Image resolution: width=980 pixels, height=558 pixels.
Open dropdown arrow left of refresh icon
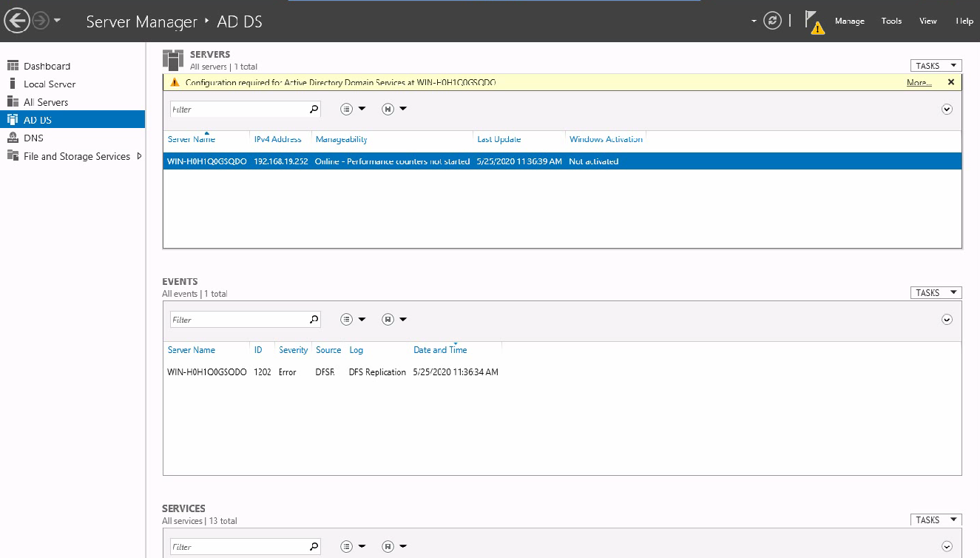coord(754,21)
